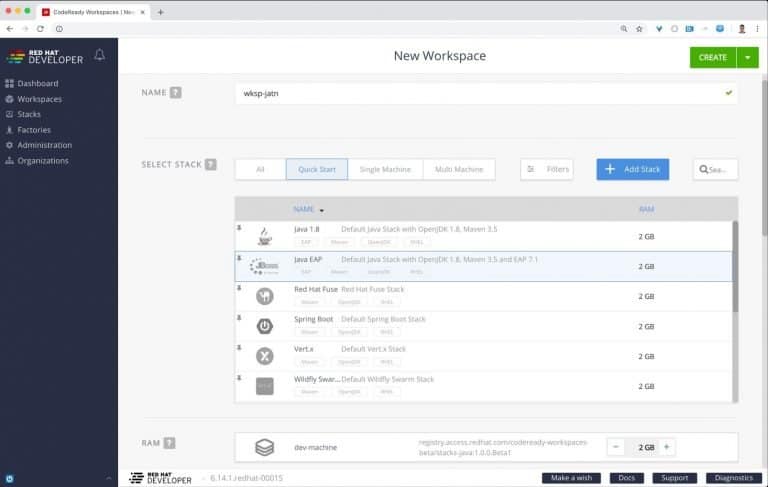Sort stacks by RAM column header
768x487 pixels.
pos(647,209)
